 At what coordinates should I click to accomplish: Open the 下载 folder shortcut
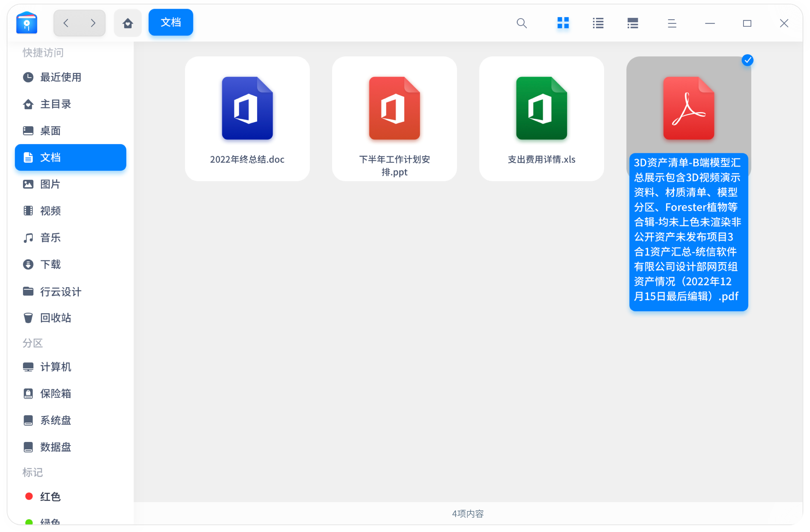click(50, 264)
